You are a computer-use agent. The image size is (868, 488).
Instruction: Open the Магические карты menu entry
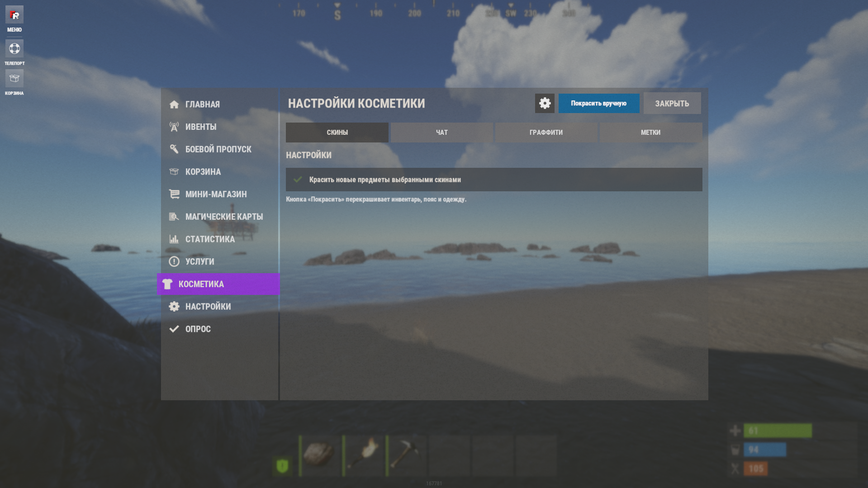coord(220,217)
